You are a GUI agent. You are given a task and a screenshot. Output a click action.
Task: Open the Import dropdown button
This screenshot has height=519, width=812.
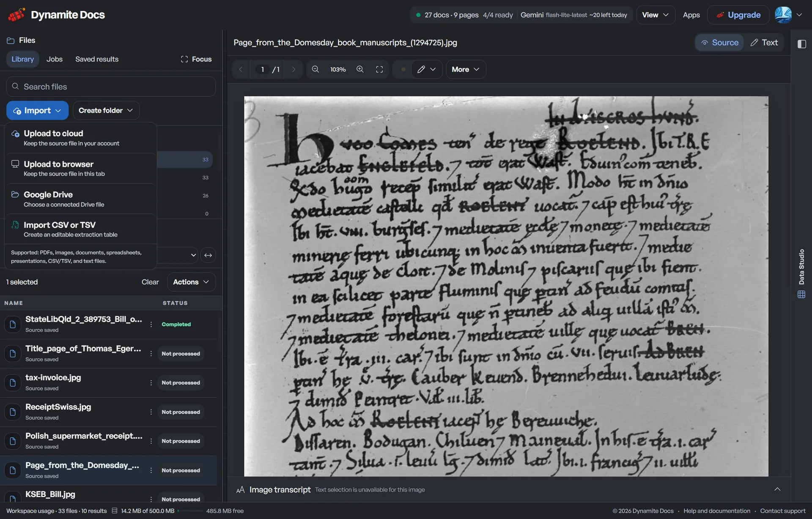(x=37, y=110)
